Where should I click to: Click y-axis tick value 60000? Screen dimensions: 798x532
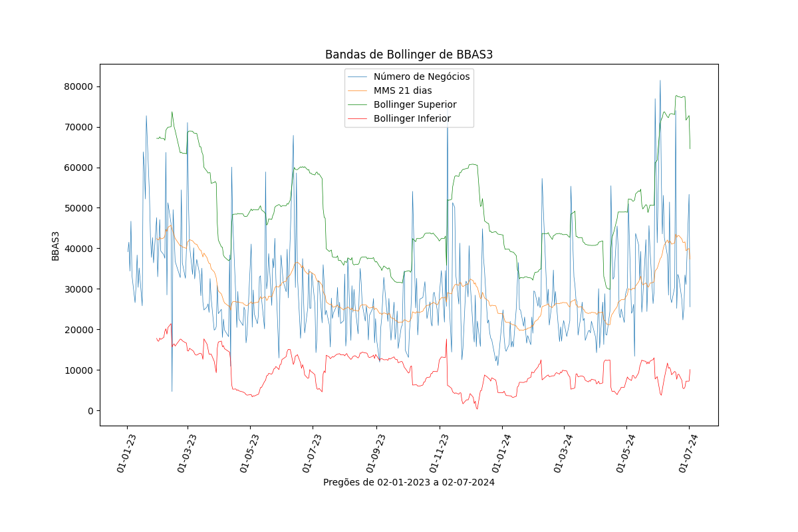click(x=79, y=168)
